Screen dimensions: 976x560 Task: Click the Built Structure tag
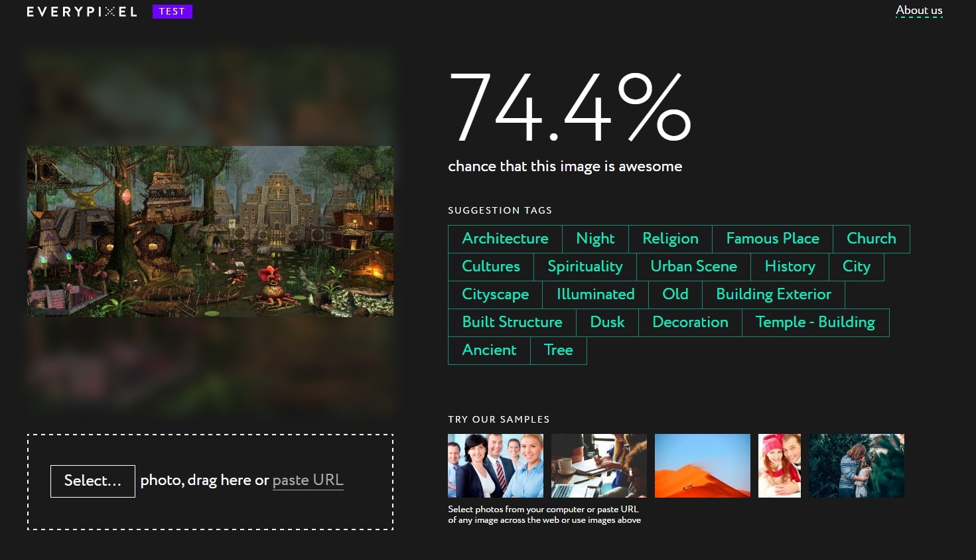[512, 322]
